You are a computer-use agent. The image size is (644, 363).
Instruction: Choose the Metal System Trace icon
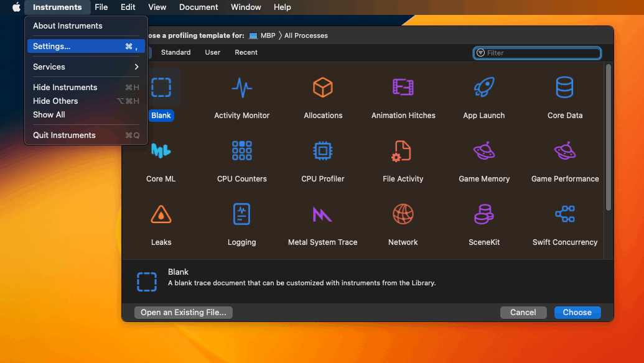tap(322, 214)
